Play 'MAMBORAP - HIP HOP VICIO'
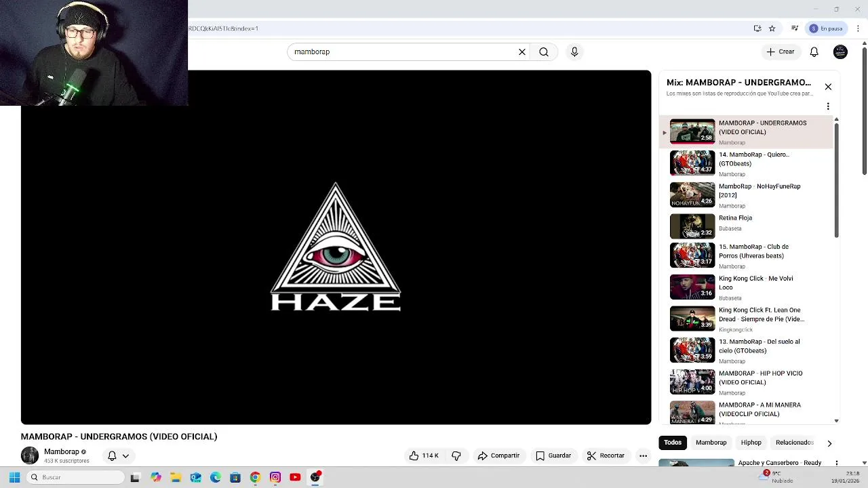The height and width of the screenshot is (488, 868). coord(746,382)
